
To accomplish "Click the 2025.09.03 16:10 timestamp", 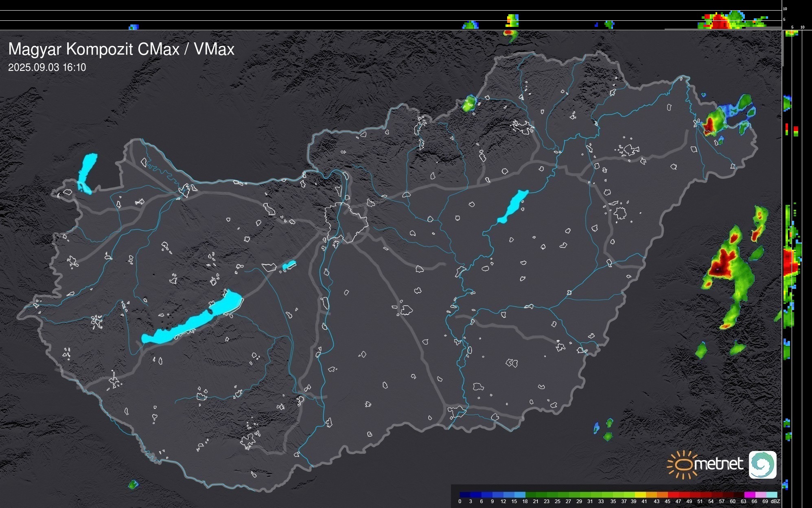I will click(47, 68).
